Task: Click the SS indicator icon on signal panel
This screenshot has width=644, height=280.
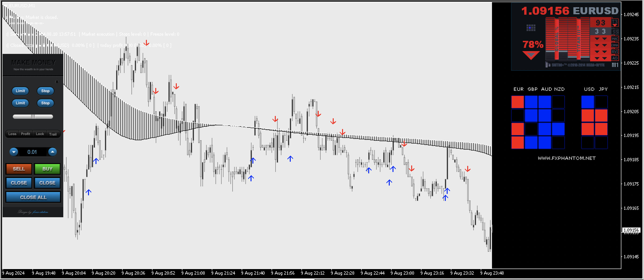Action: [x=615, y=32]
